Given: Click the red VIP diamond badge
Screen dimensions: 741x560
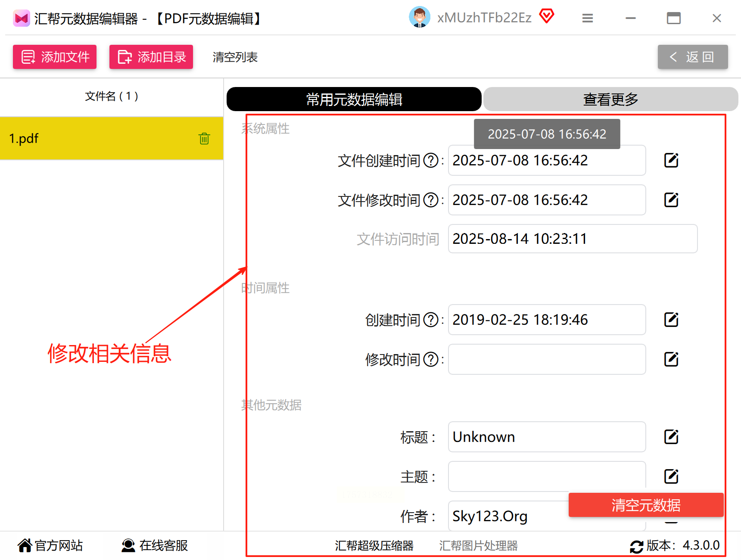Looking at the screenshot, I should [546, 16].
